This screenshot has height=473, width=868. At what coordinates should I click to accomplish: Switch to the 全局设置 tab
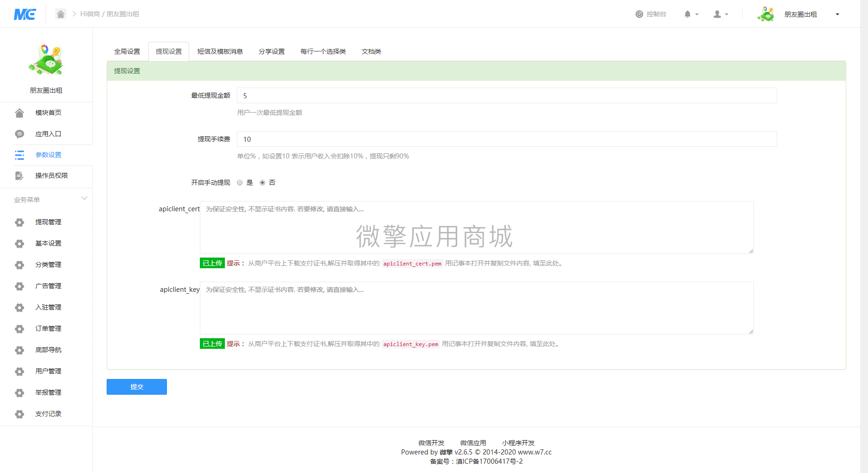coord(127,51)
